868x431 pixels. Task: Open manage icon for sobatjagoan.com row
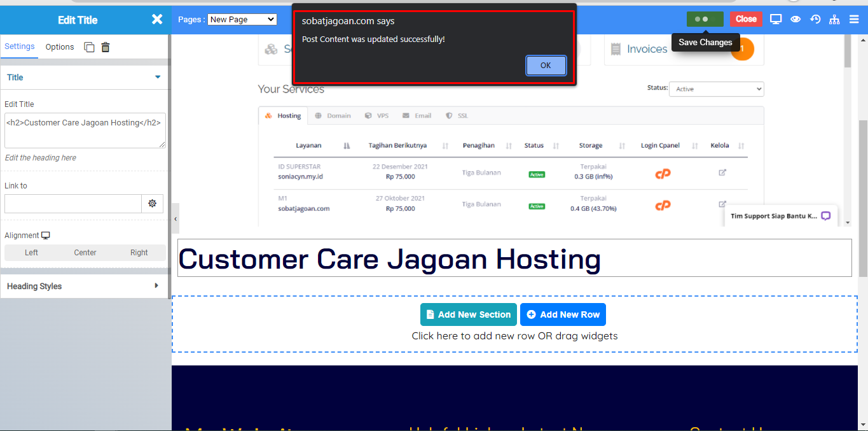pyautogui.click(x=722, y=204)
